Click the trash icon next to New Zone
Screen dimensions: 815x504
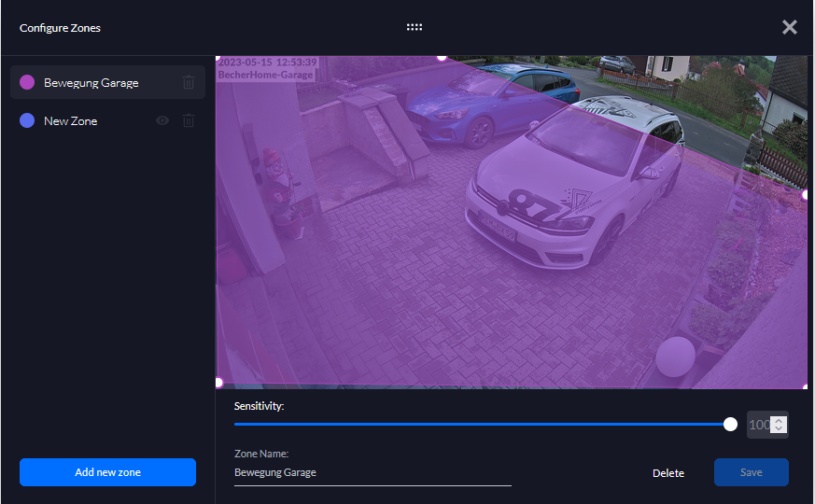(189, 120)
